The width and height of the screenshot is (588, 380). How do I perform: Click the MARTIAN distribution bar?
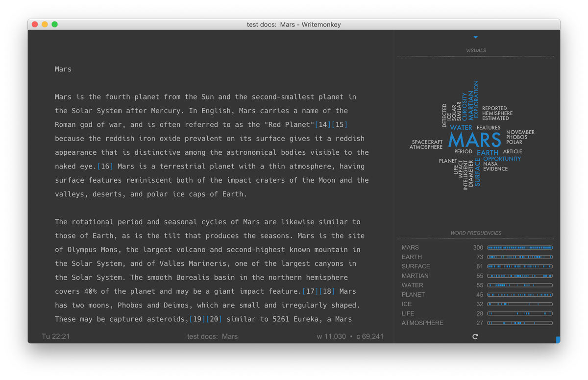tap(520, 276)
